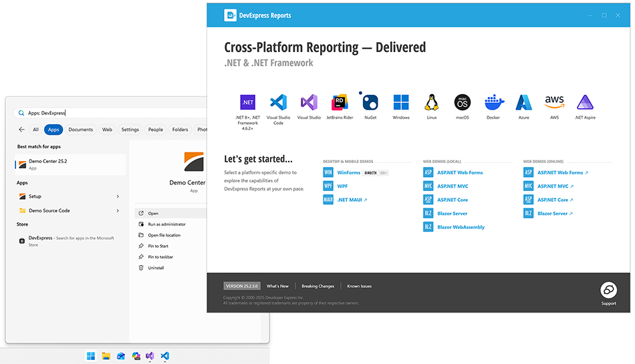Click the .NET 8+ Framework platform icon
Image resolution: width=635 pixels, height=364 pixels.
[247, 102]
